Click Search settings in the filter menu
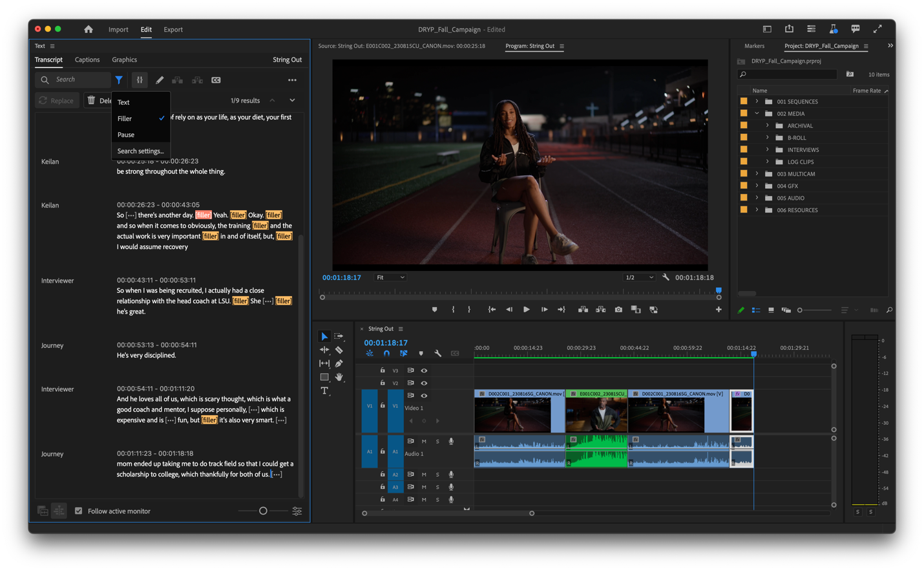The image size is (924, 571). point(140,151)
